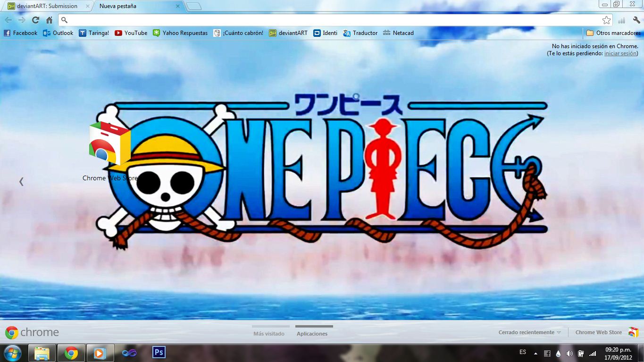Open the Netacad bookmark

(x=398, y=33)
